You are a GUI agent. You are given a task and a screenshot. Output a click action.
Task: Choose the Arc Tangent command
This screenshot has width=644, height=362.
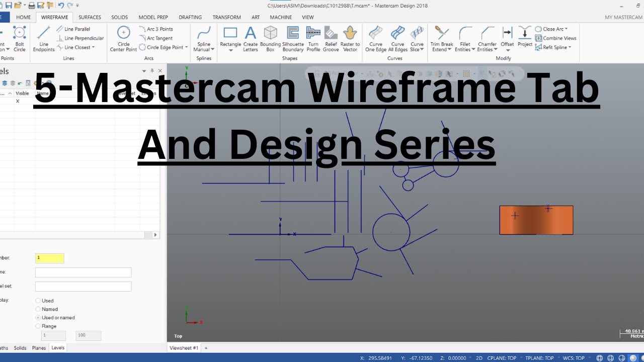[x=155, y=38]
